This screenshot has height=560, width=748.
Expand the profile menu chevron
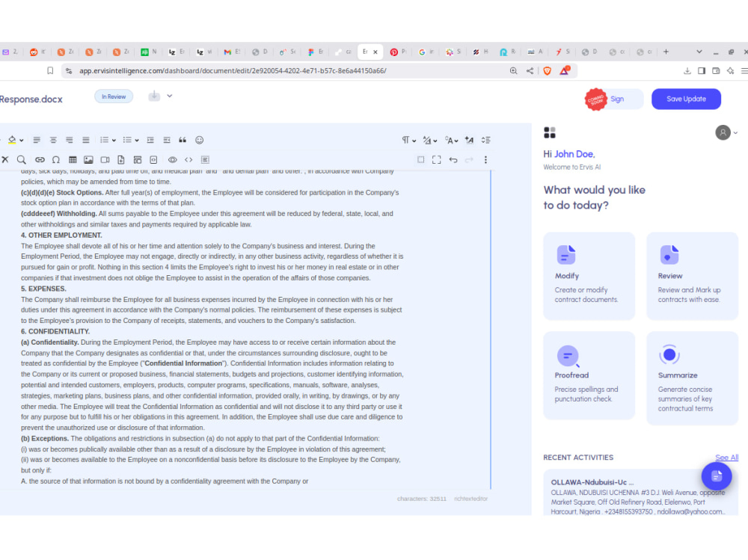tap(735, 133)
